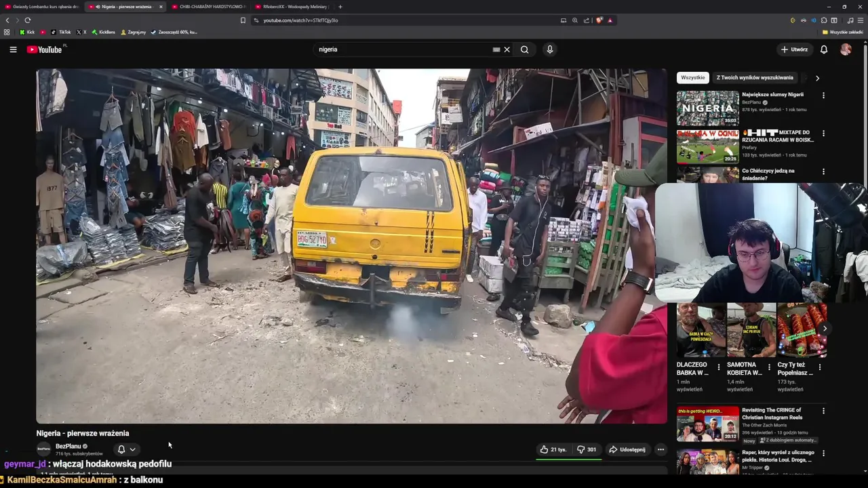Open options for 'SAMOTNA KOBIETA W...' short
This screenshot has width=868, height=488.
[x=769, y=367]
